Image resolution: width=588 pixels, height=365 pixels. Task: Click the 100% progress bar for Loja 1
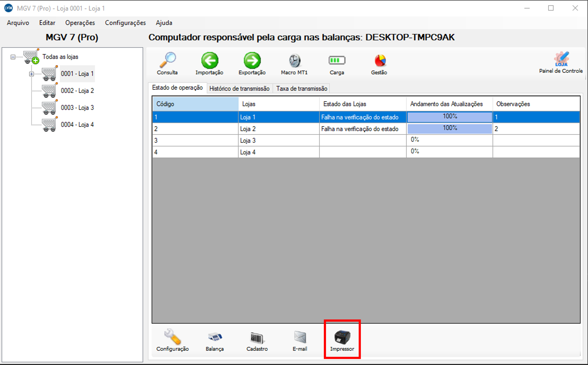(450, 117)
